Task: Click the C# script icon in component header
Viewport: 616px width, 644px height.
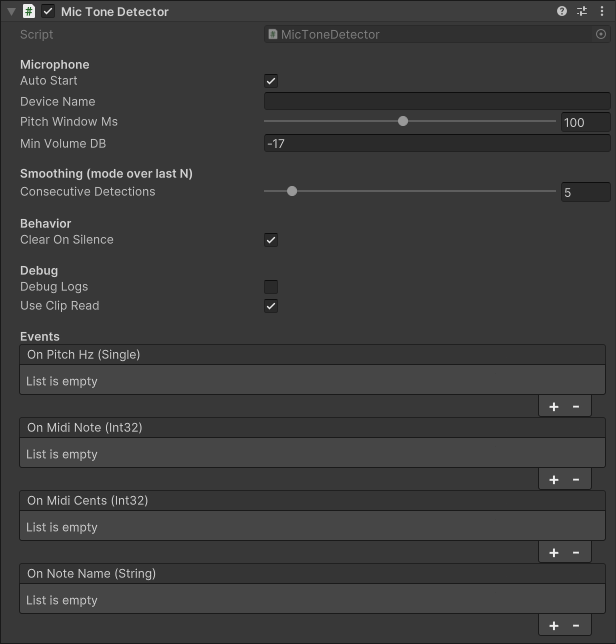Action: tap(29, 11)
